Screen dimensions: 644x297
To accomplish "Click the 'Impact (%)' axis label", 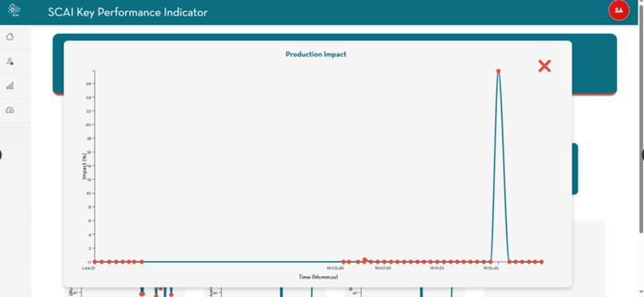I will pyautogui.click(x=84, y=166).
